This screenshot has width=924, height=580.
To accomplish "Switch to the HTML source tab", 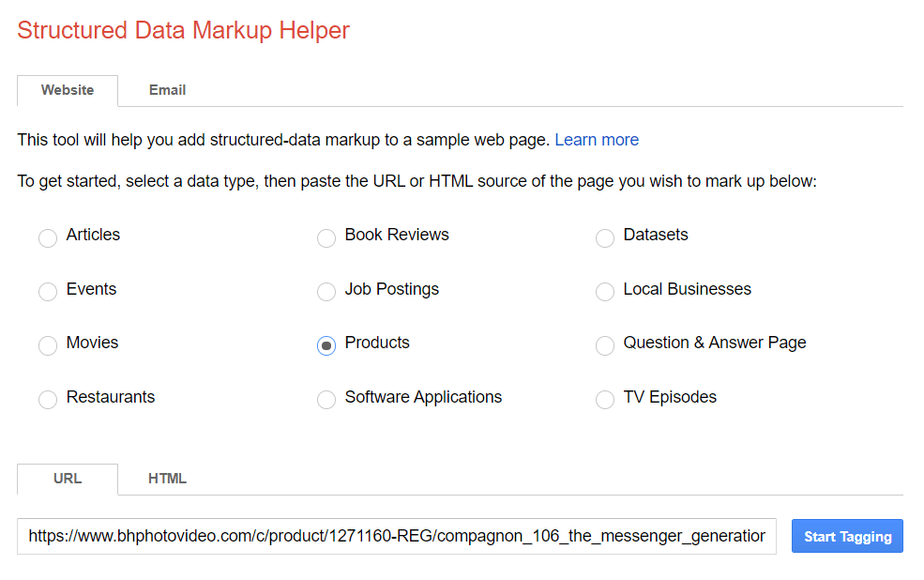I will [167, 479].
